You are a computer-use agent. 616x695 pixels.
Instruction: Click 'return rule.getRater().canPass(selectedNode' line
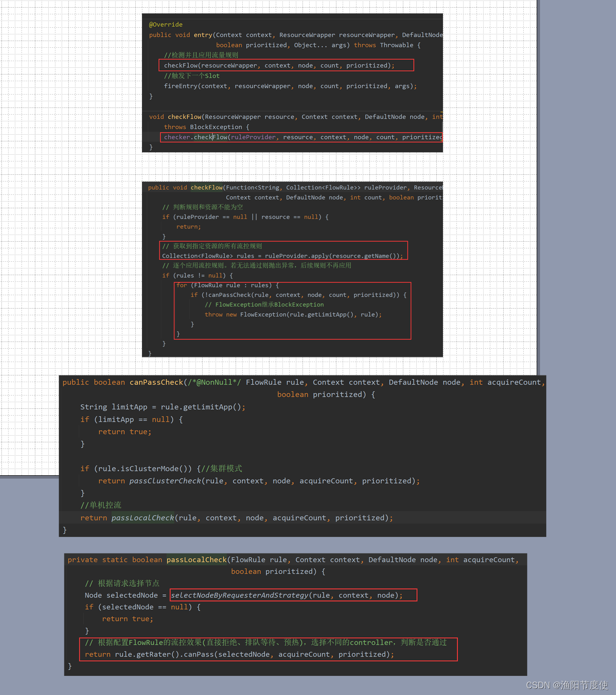coord(239,654)
